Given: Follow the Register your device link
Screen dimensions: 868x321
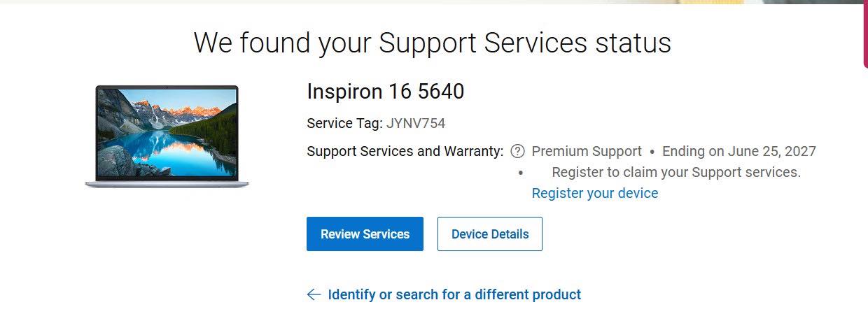Looking at the screenshot, I should click(x=595, y=193).
